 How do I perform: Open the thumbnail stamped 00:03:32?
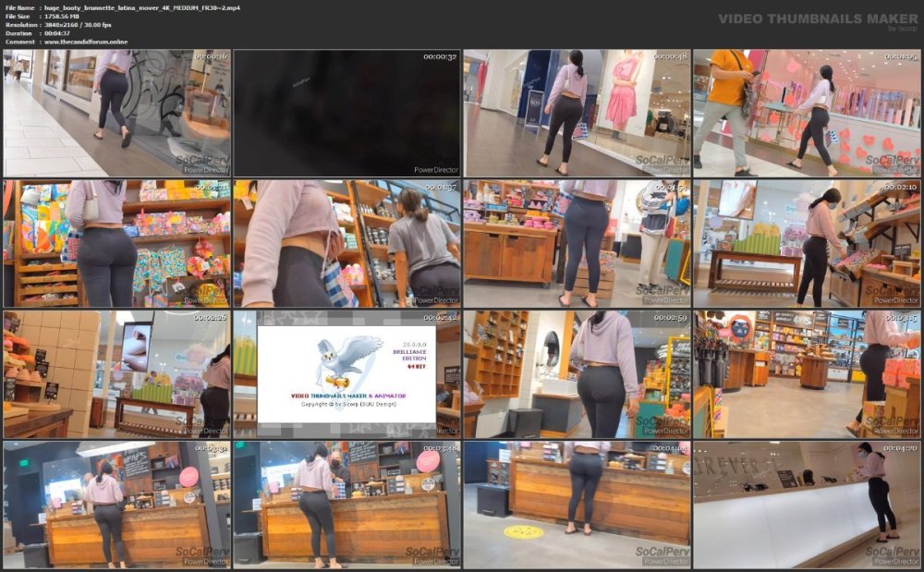116,505
